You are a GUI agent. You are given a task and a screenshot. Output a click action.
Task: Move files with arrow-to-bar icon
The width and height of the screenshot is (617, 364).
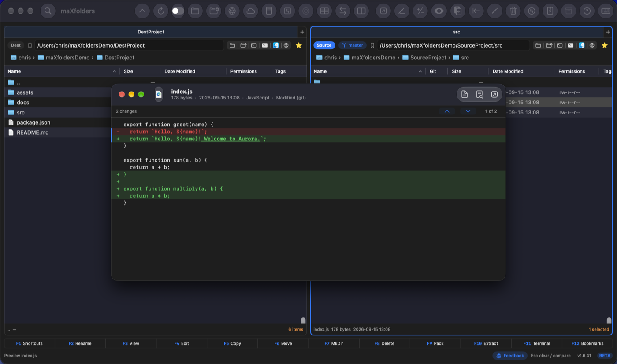pyautogui.click(x=476, y=11)
